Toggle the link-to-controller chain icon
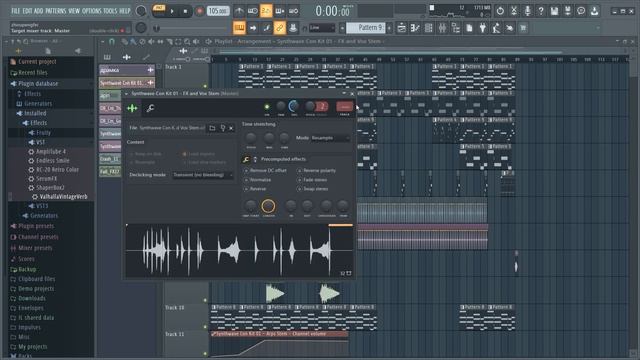The width and height of the screenshot is (640, 360). [280, 28]
